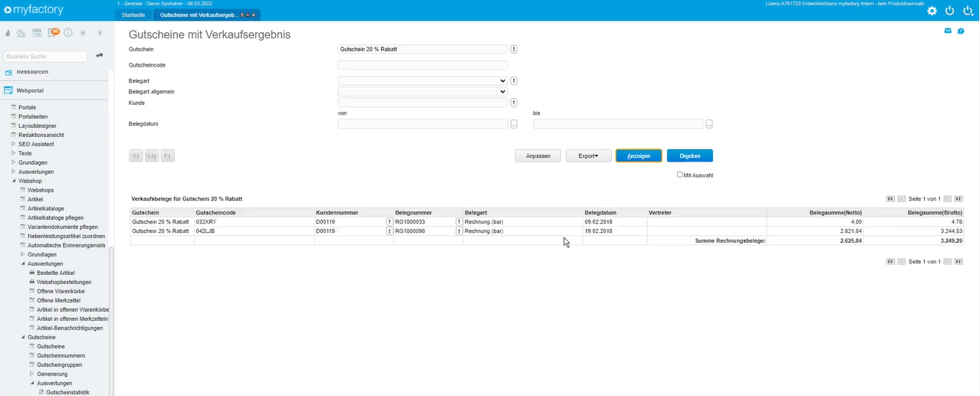Open the mail envelope icon
Viewport: 980px width, 396px height.
pos(948,31)
